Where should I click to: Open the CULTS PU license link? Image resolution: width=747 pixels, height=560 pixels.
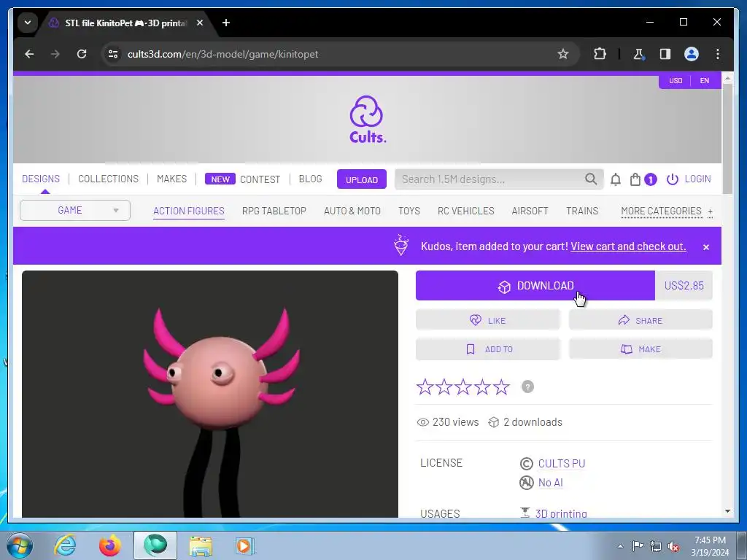(x=561, y=463)
